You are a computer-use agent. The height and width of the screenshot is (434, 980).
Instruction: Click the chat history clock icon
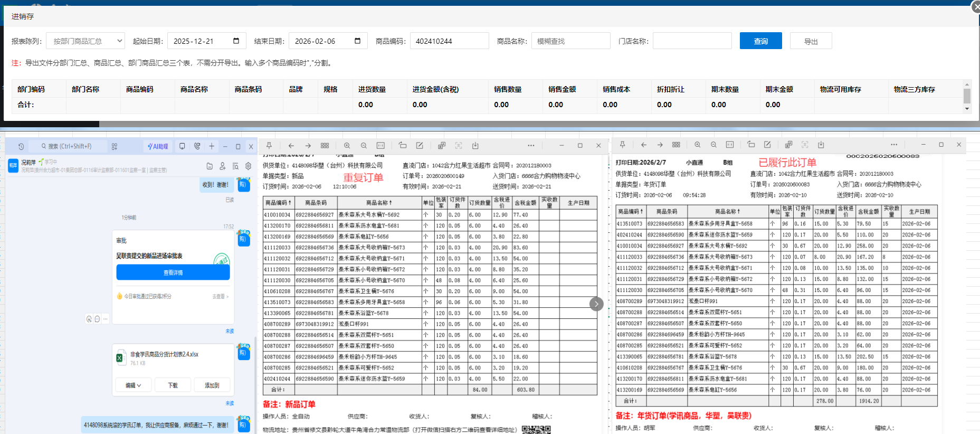coord(21,146)
